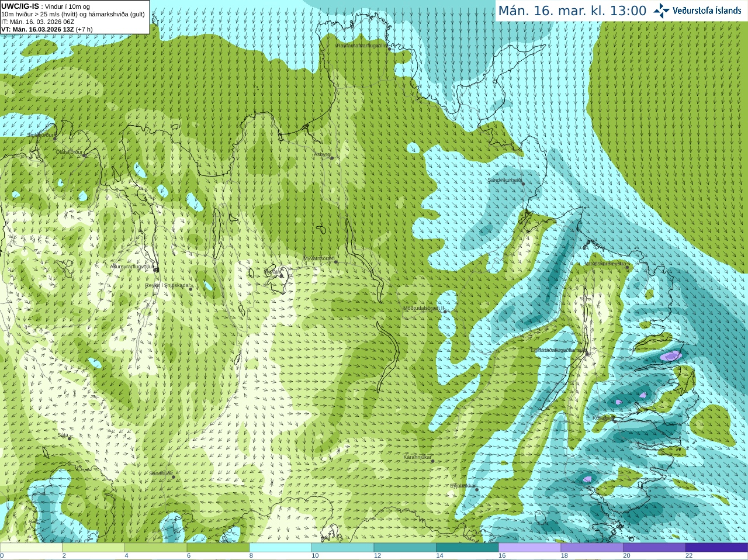Screen dimensions: 748x560
Task: Click the 20–22 m/s violet legend swatch
Action: (654, 548)
